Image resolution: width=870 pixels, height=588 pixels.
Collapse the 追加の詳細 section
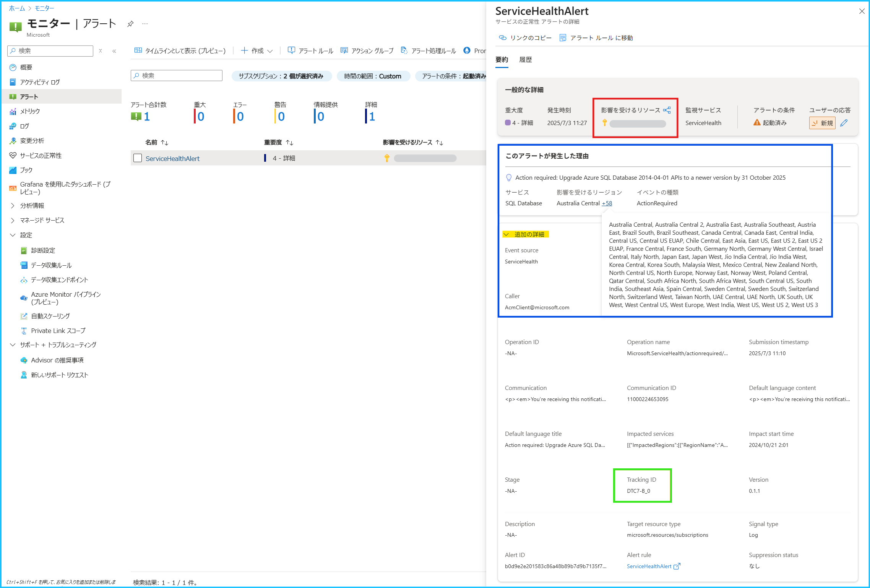pyautogui.click(x=526, y=234)
